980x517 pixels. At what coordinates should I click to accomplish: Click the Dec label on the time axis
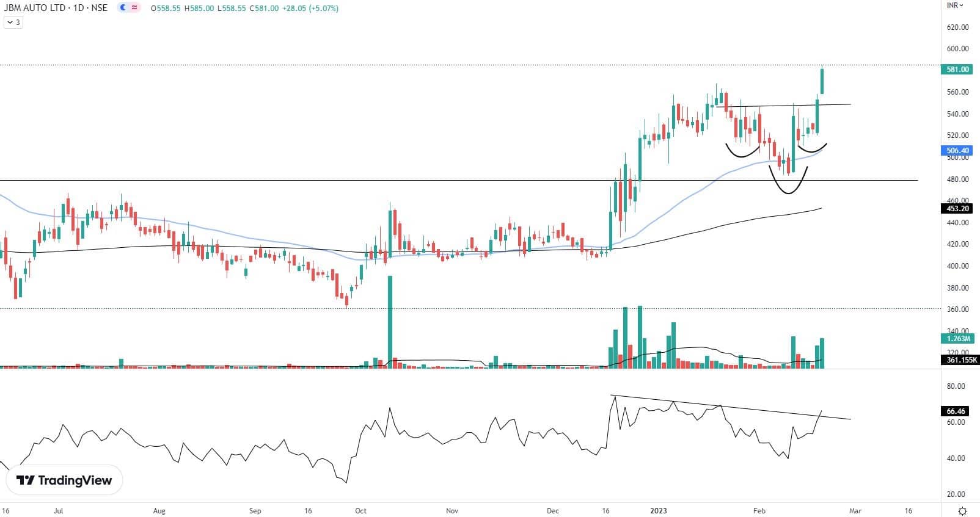(x=553, y=510)
